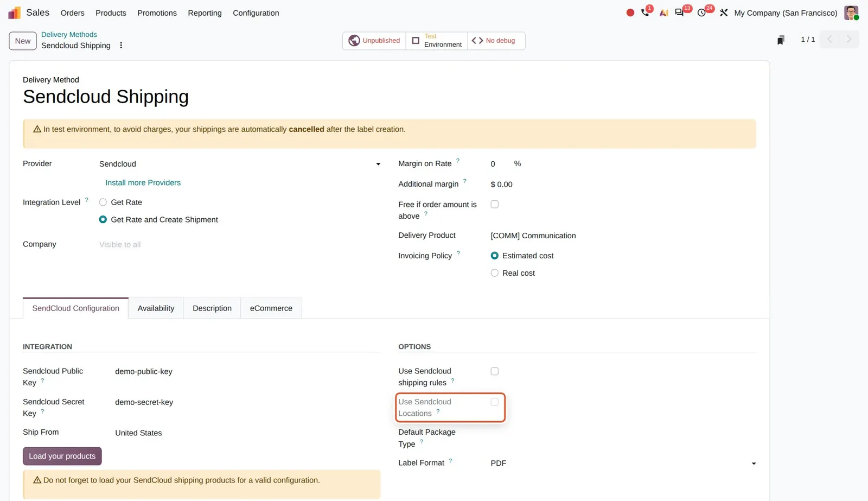Tick Use Sendcloud Locations checkbox
This screenshot has width=868, height=501.
pyautogui.click(x=495, y=402)
